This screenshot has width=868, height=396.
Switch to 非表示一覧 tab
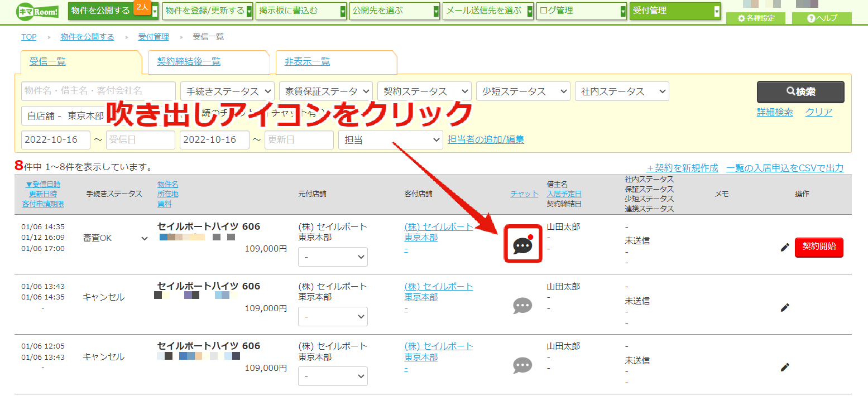point(337,62)
